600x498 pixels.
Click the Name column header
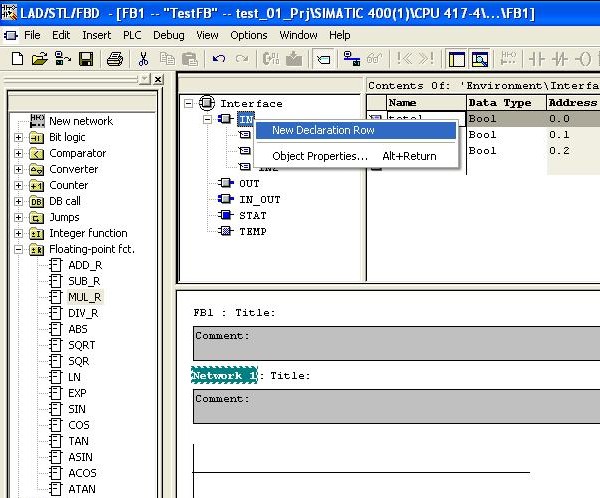coord(426,103)
